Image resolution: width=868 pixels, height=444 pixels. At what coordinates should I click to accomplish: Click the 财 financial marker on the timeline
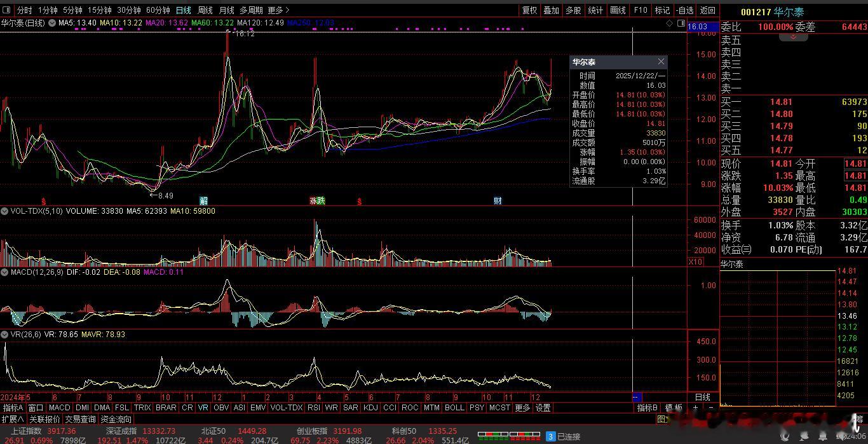pyautogui.click(x=498, y=201)
